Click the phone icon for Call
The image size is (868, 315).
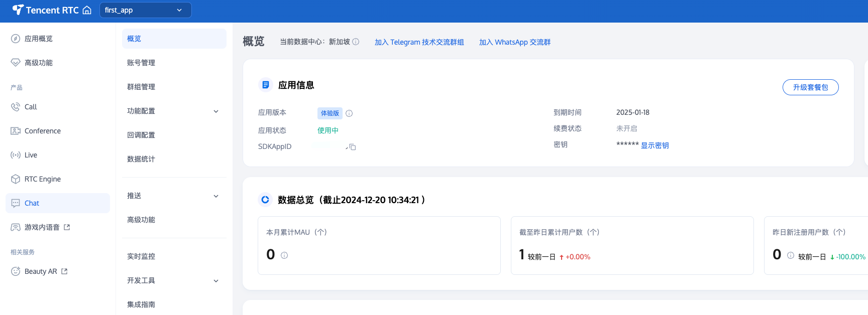pyautogui.click(x=16, y=107)
